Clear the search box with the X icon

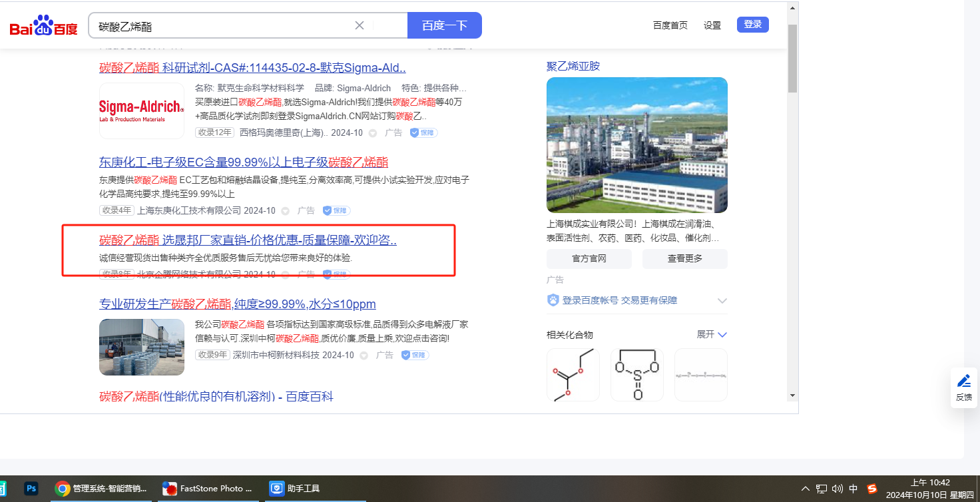tap(360, 25)
